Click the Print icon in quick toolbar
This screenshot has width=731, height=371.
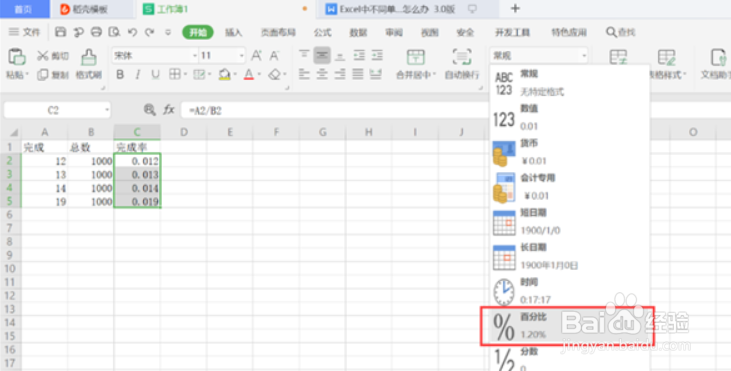(x=96, y=32)
